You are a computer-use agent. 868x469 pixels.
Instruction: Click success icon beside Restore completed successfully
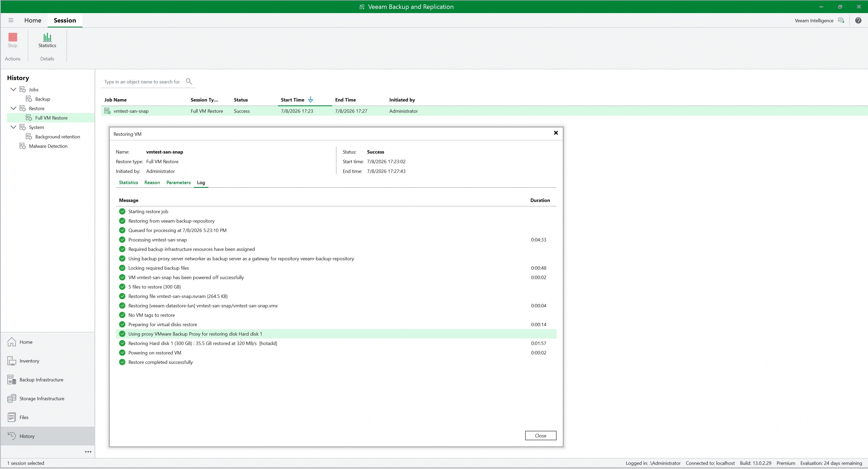coord(122,362)
